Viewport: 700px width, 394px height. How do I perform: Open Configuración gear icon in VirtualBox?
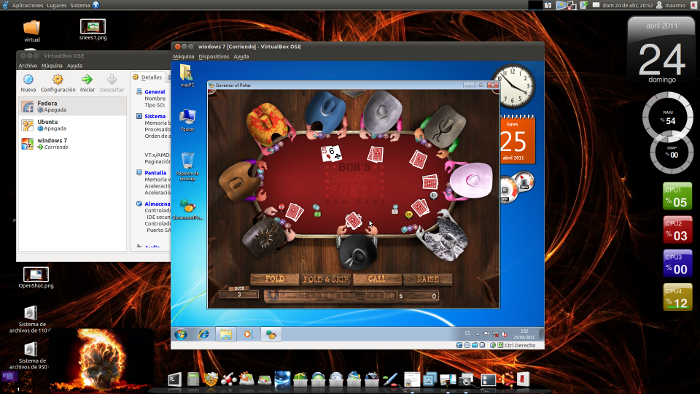[x=58, y=83]
